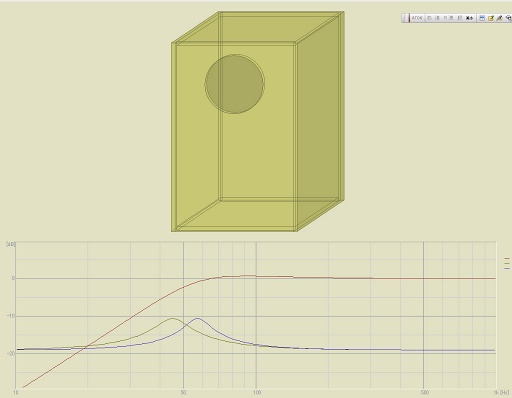Click the yellow note edit toolbar icon
Viewport: 512px width, 398px height.
491,18
